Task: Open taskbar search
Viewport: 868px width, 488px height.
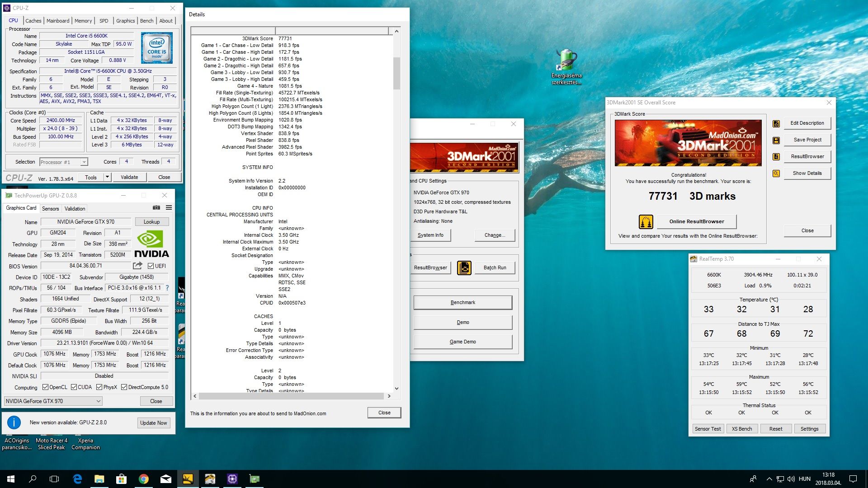Action: click(x=33, y=479)
